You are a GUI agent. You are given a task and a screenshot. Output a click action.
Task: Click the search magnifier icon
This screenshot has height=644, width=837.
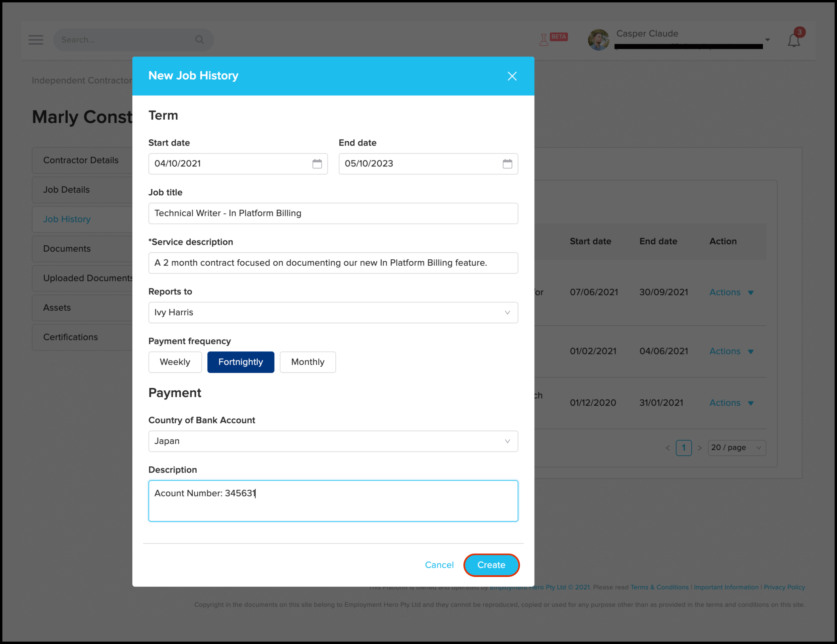(199, 40)
